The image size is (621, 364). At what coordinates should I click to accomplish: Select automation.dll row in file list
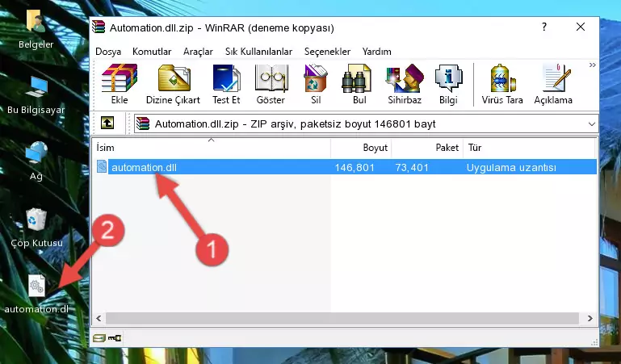coord(345,167)
